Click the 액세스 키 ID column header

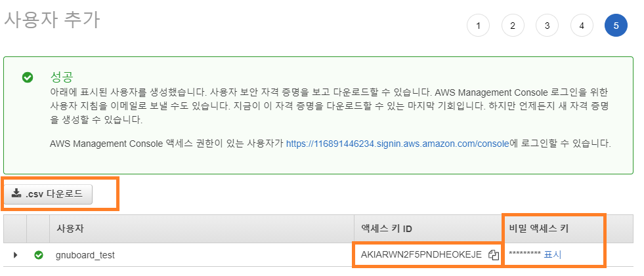point(387,228)
